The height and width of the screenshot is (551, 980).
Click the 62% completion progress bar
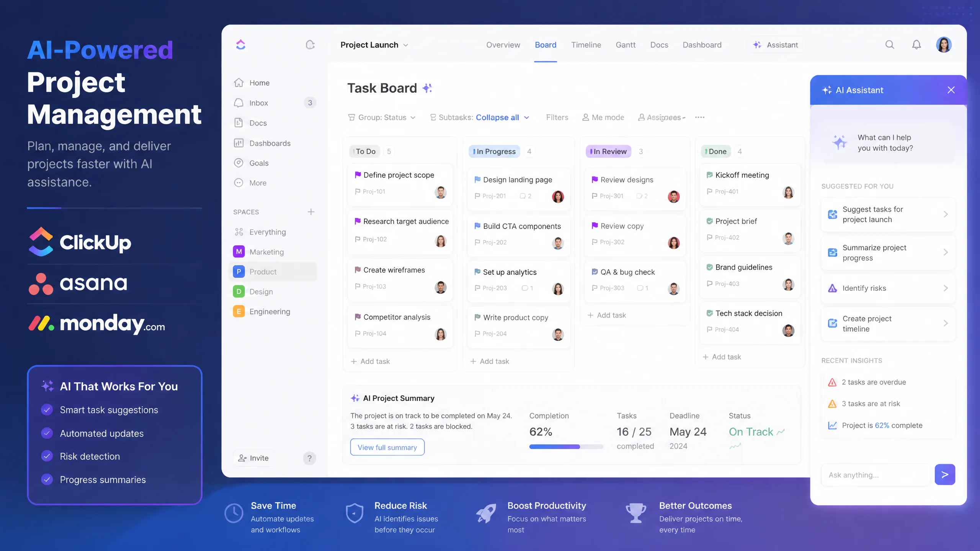point(566,447)
